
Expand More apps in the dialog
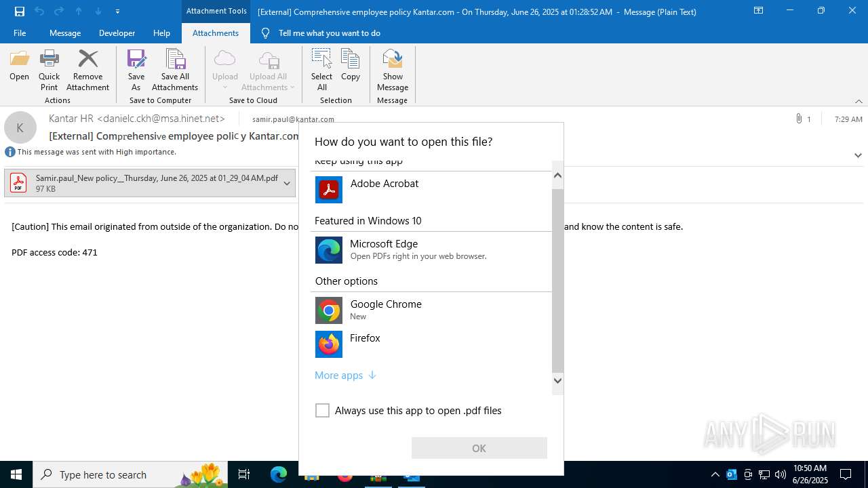point(345,375)
